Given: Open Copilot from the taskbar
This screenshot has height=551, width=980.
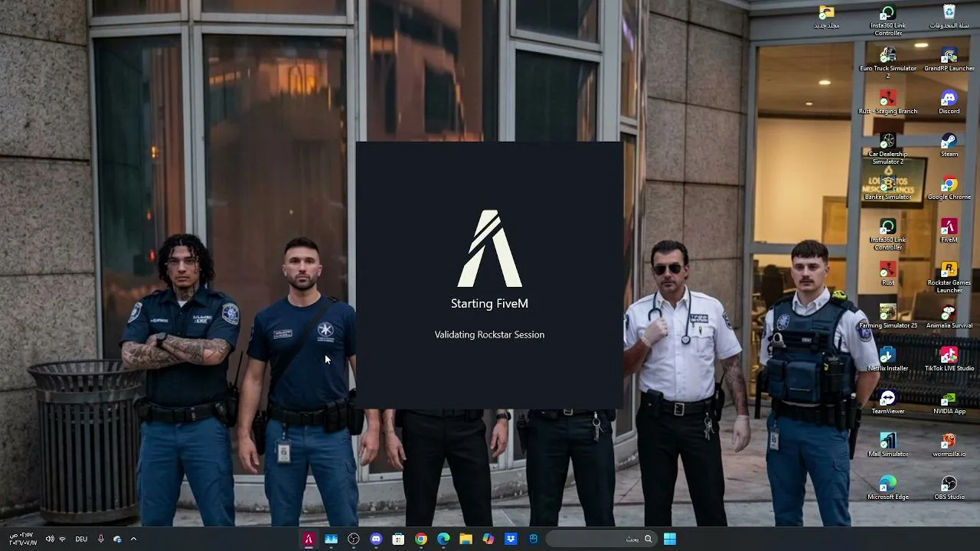Looking at the screenshot, I should click(488, 539).
